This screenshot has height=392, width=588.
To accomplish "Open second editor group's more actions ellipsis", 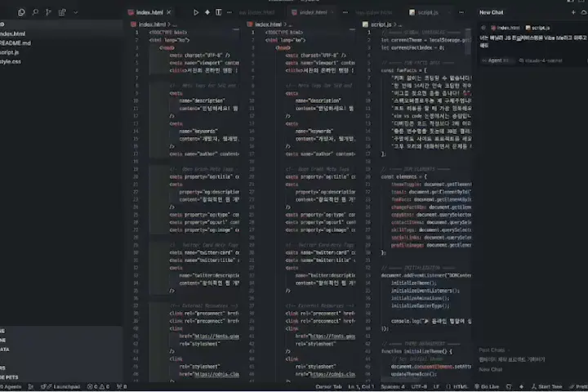I will pos(345,12).
